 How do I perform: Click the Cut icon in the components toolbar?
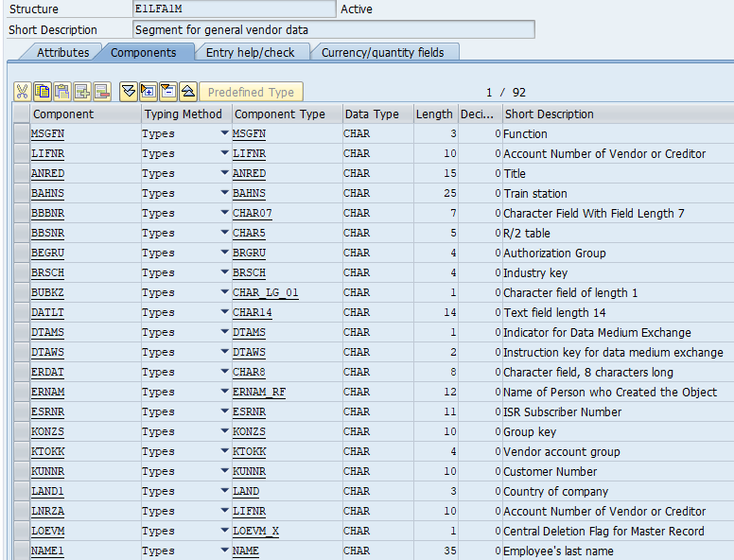click(x=23, y=92)
